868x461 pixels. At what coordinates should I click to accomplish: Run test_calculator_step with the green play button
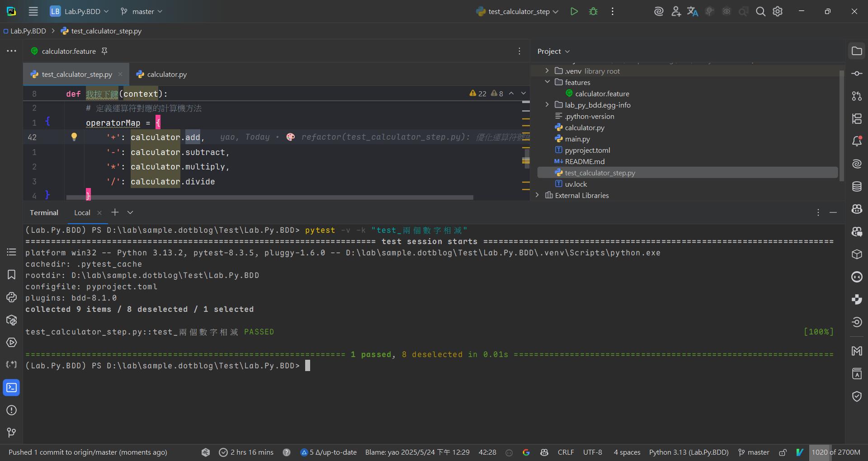pos(574,11)
